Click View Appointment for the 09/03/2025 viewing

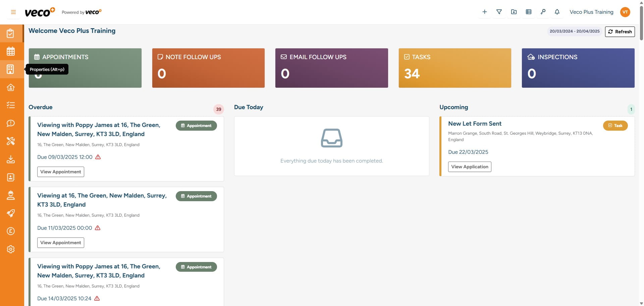point(61,172)
